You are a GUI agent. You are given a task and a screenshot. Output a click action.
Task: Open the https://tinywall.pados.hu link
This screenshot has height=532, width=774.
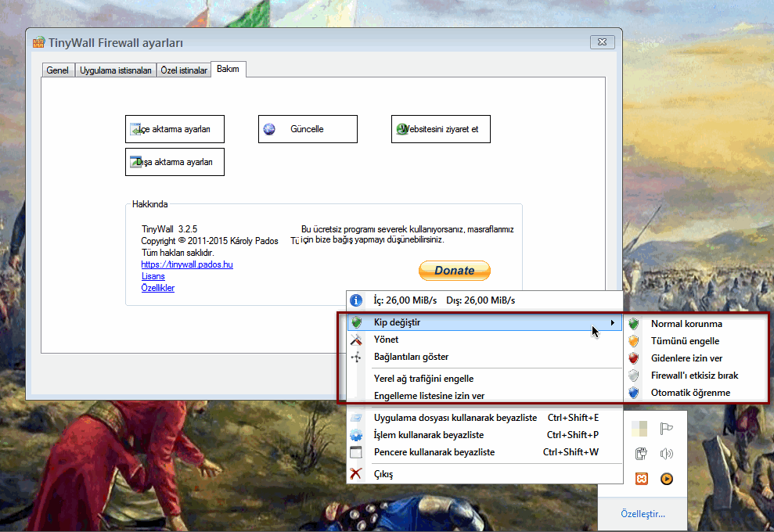coord(187,264)
